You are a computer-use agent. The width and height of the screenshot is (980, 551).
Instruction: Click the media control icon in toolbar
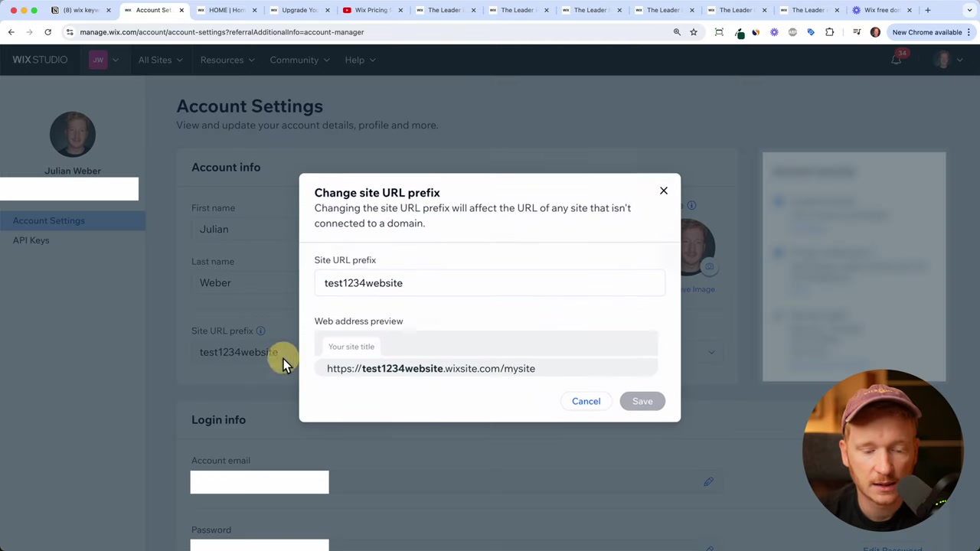[857, 32]
